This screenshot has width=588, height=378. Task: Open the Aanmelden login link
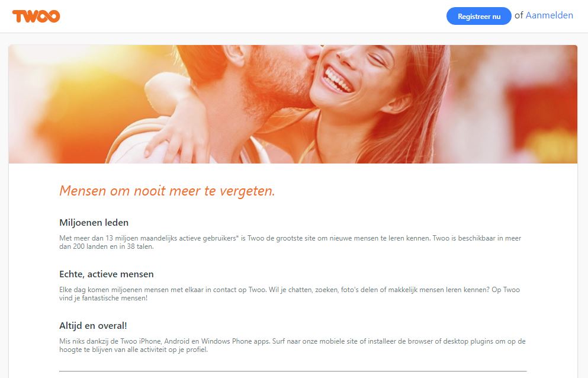[549, 15]
